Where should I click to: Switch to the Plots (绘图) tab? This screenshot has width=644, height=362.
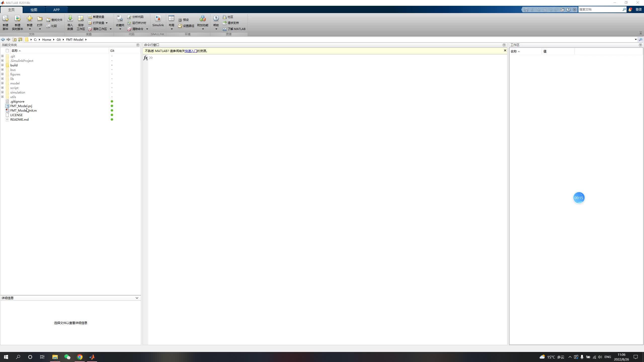pyautogui.click(x=34, y=10)
